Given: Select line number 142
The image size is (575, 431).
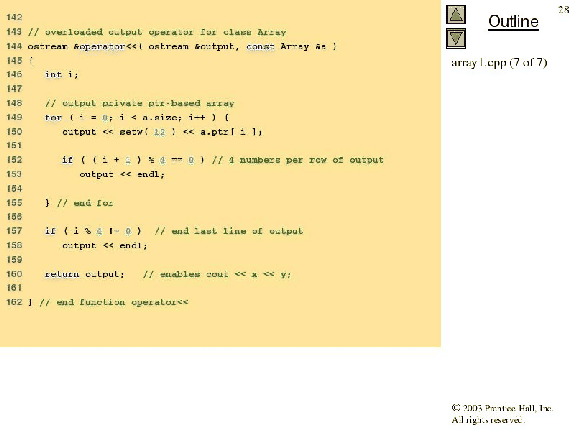Looking at the screenshot, I should [x=14, y=18].
